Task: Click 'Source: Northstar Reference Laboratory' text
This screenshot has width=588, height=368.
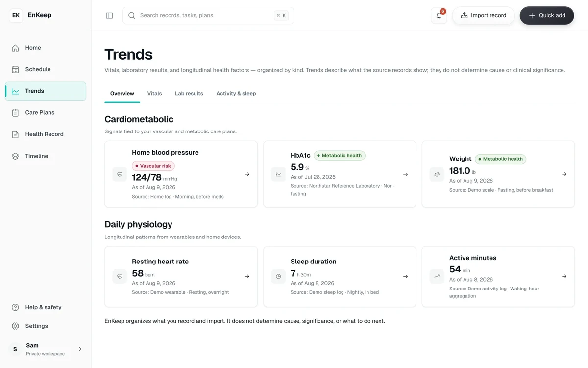Action: 335,186
